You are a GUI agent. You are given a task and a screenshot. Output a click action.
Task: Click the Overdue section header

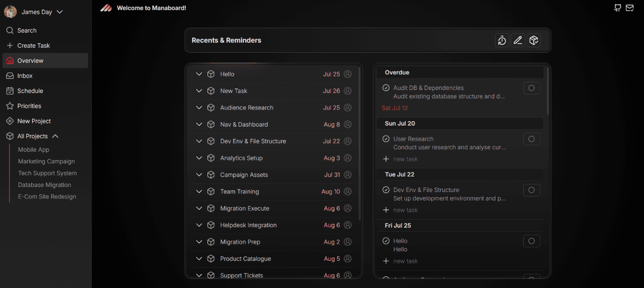pos(460,72)
